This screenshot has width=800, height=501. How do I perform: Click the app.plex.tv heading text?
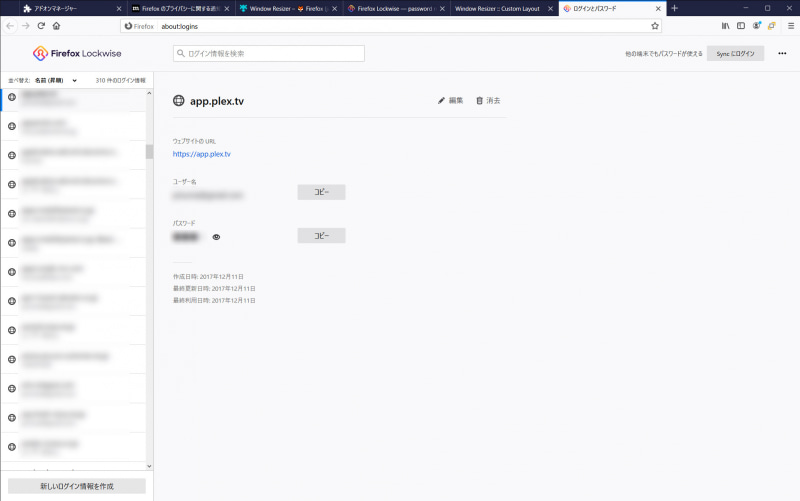pyautogui.click(x=217, y=101)
